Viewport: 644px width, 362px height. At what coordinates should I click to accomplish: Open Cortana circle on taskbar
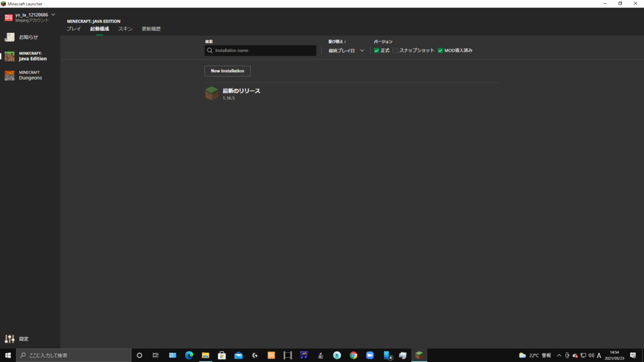139,355
